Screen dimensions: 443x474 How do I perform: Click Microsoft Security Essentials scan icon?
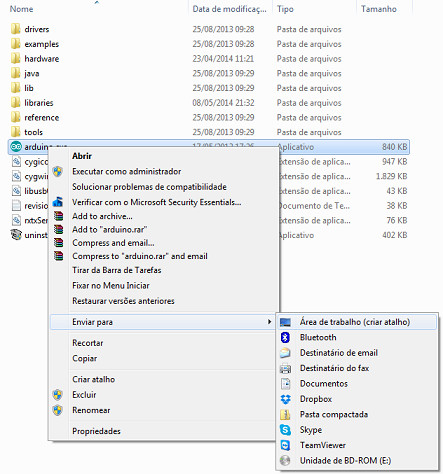coord(58,202)
